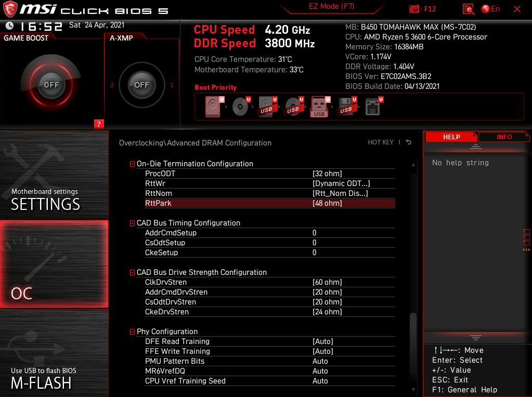Click the back arrow next to HOT KEY

pyautogui.click(x=409, y=142)
